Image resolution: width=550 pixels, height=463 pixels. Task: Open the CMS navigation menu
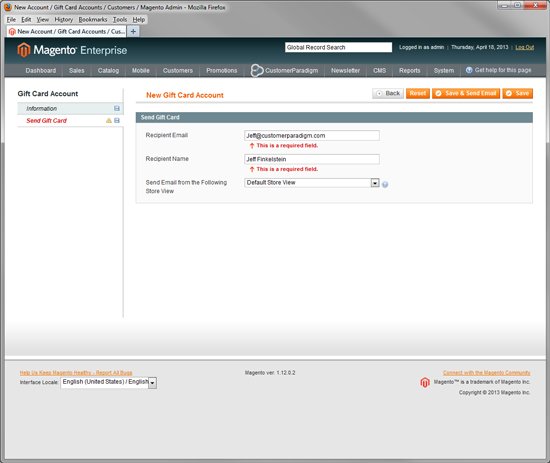(380, 71)
